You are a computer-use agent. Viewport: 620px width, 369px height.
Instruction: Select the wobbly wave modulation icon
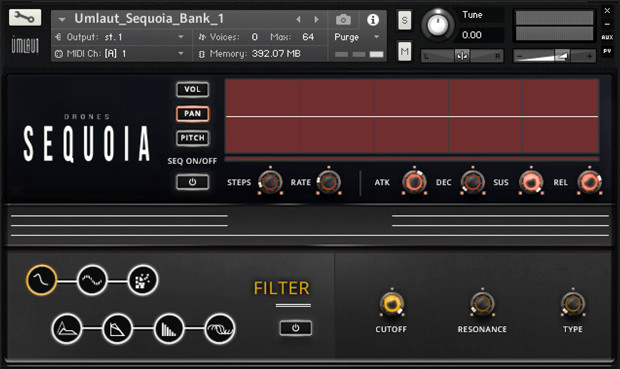[x=92, y=280]
